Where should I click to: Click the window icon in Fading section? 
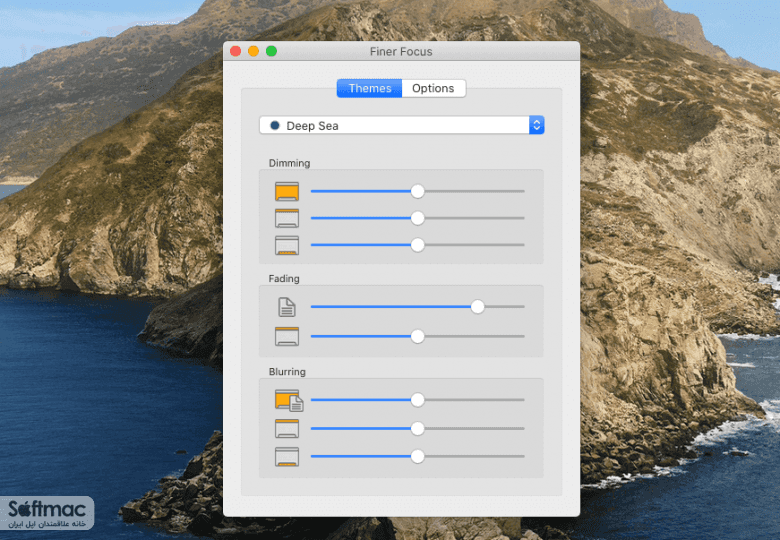287,337
